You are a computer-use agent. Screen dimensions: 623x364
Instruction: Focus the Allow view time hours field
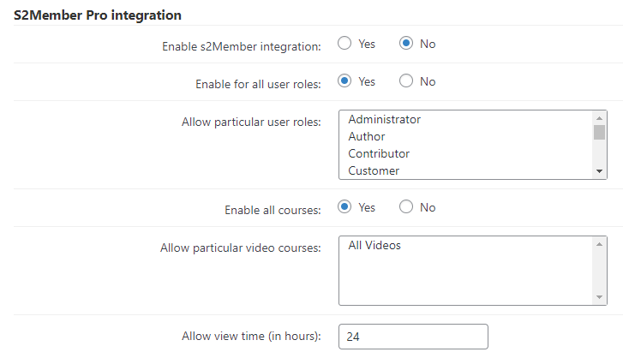click(413, 337)
